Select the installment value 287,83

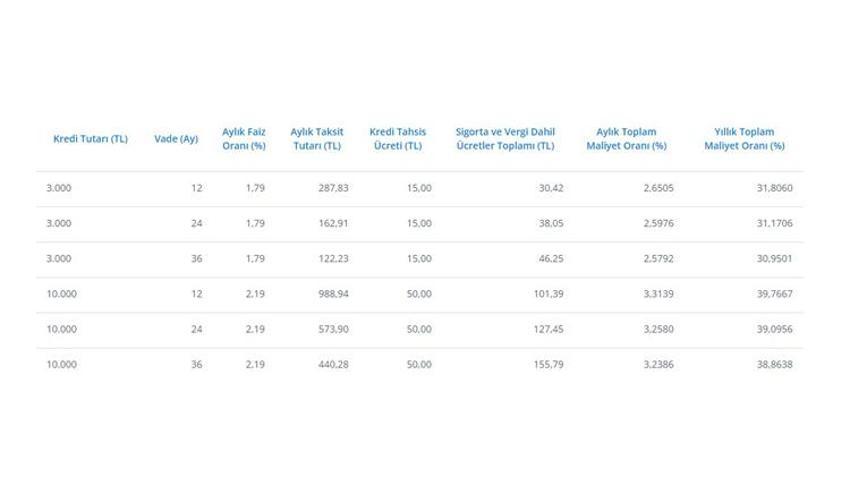[333, 188]
